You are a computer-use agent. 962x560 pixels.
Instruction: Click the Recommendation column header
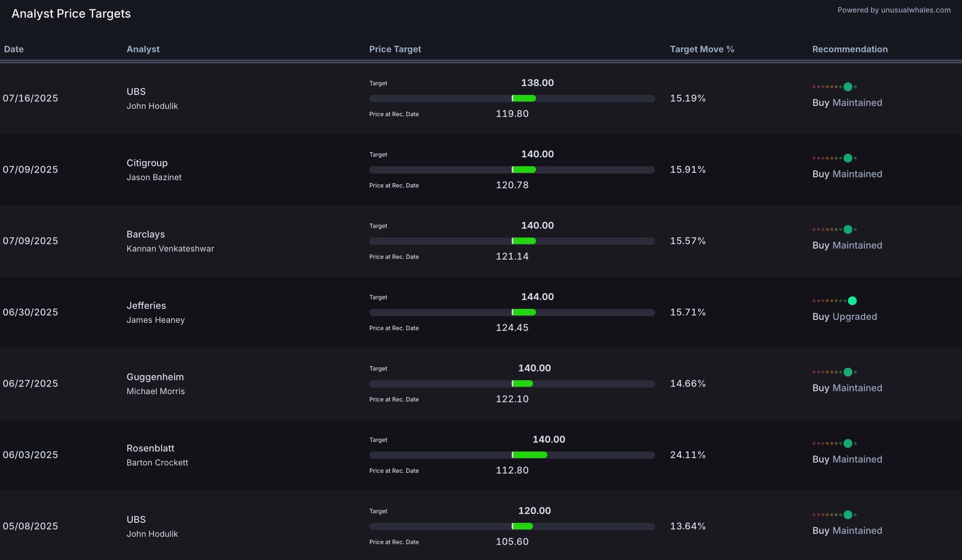pyautogui.click(x=850, y=49)
